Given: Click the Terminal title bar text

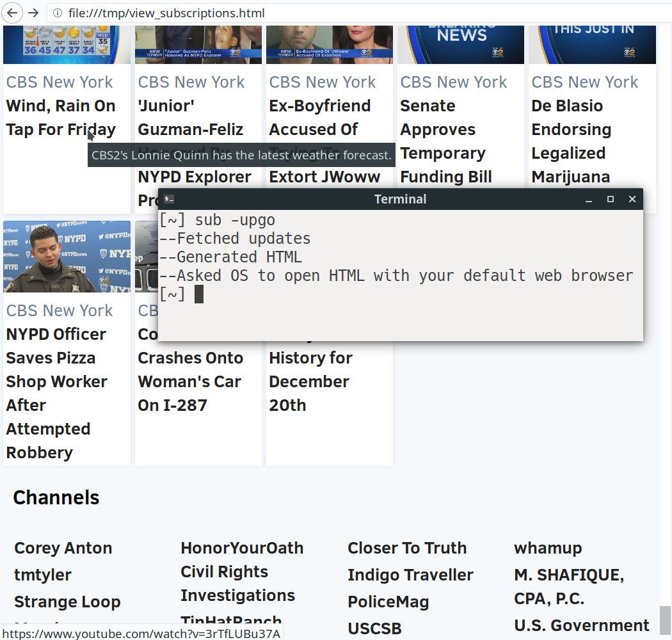Looking at the screenshot, I should (x=400, y=199).
